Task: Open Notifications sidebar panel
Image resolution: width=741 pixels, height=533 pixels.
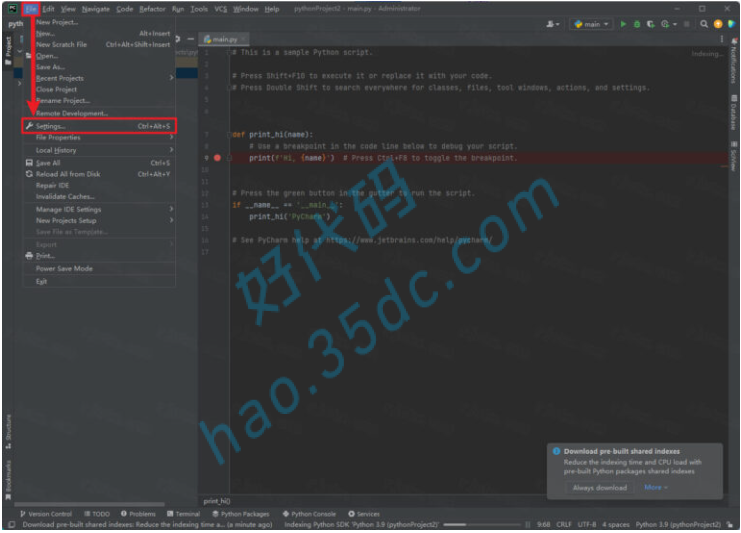Action: (733, 61)
